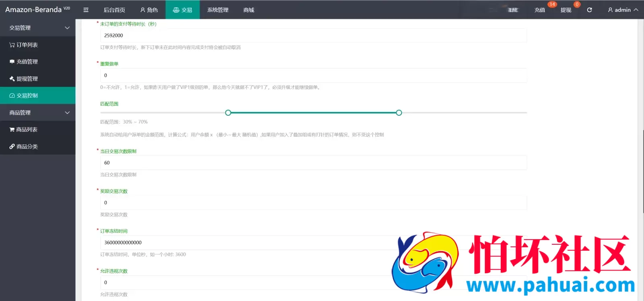
Task: Click the link icon for 商品分类
Action: (12, 147)
